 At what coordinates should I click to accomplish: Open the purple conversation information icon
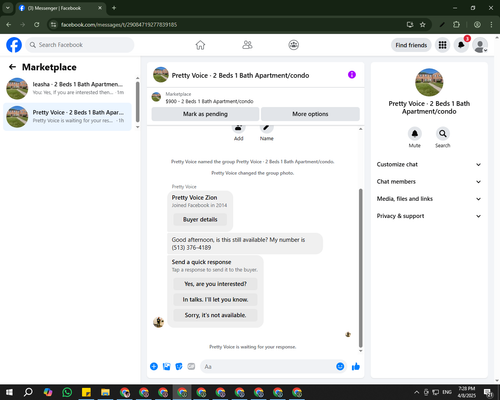tap(352, 75)
